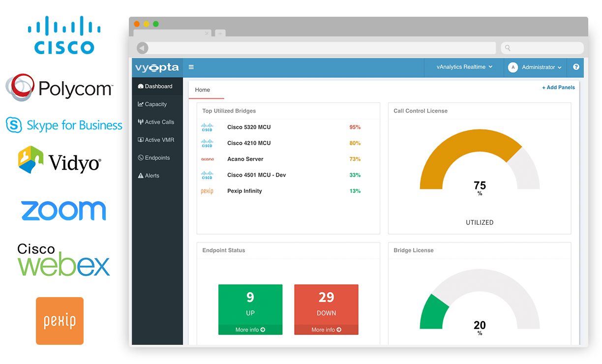This screenshot has height=364, width=602.
Task: Select Cisco 5320 MCU bridge name
Action: (249, 127)
